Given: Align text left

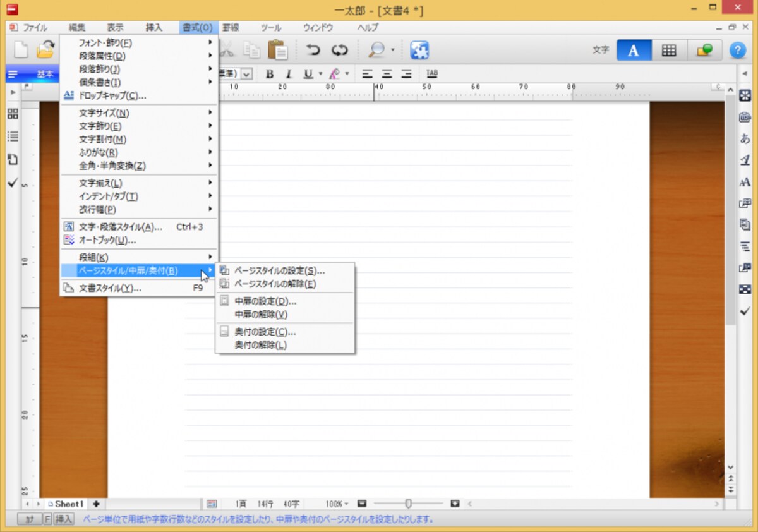Looking at the screenshot, I should 367,74.
